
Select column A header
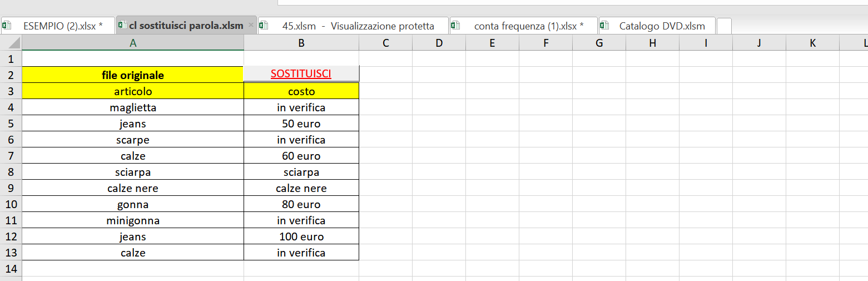133,43
